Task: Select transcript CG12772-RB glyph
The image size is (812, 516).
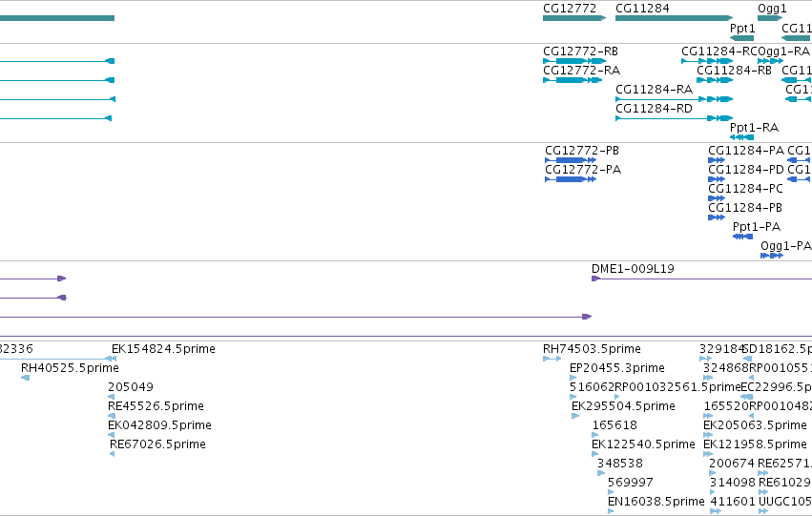Action: pyautogui.click(x=574, y=61)
